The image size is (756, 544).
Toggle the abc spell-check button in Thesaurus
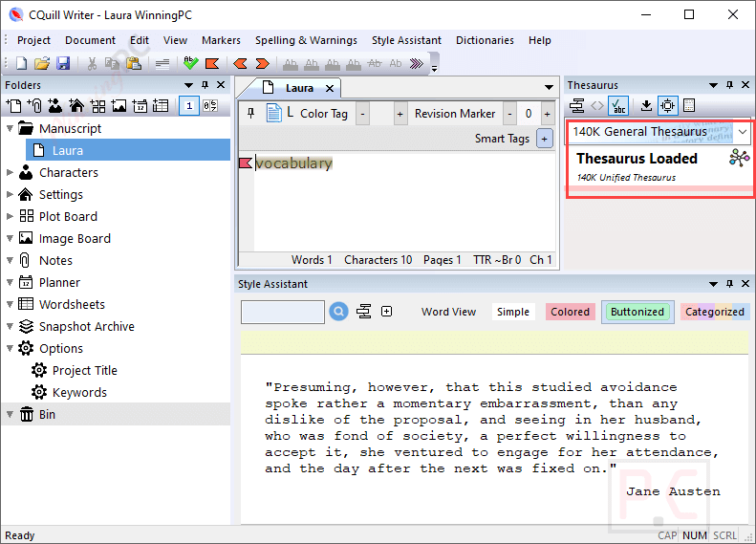(x=618, y=105)
